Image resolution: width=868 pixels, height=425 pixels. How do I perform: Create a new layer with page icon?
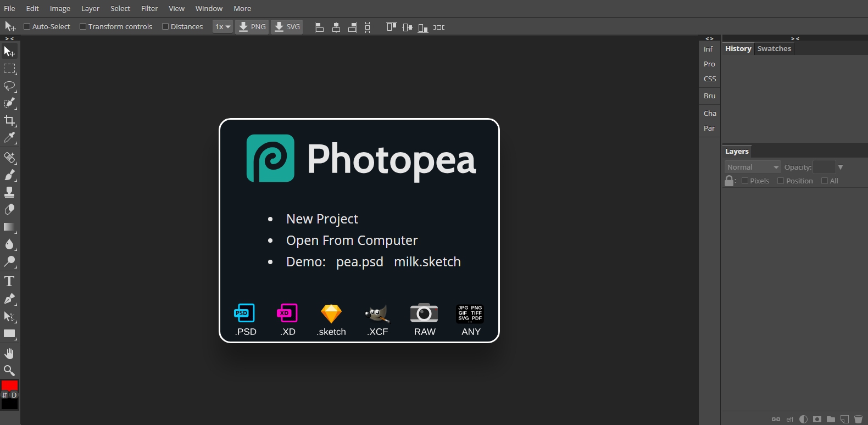pyautogui.click(x=845, y=419)
